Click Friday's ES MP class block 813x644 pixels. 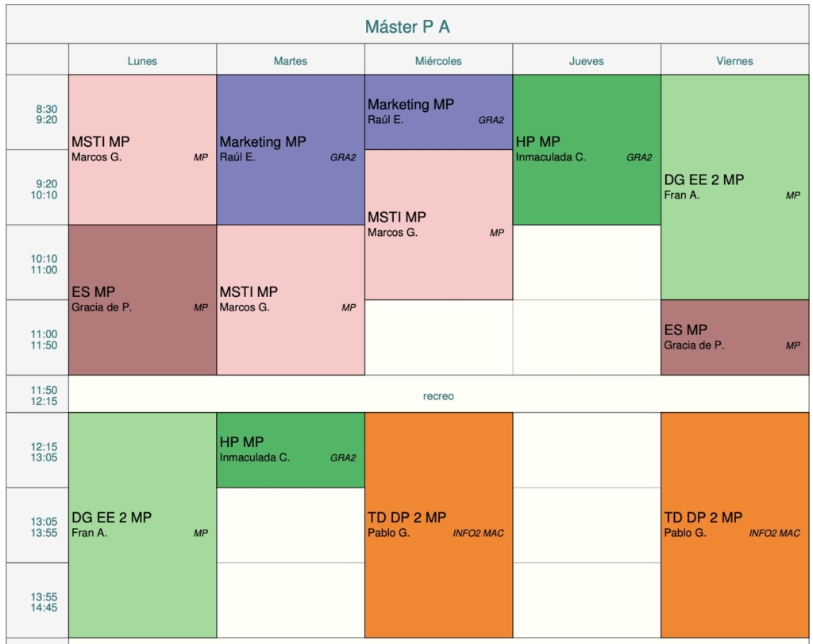[734, 337]
